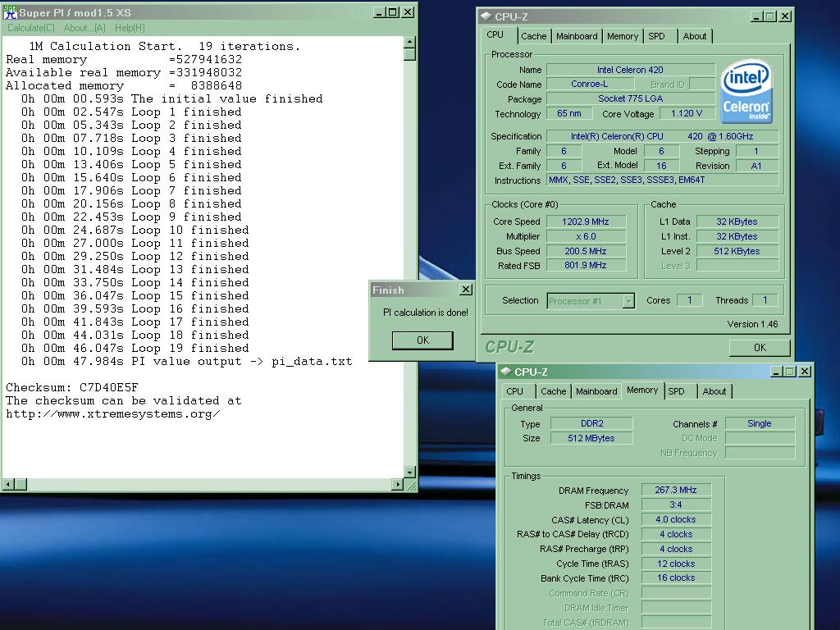The width and height of the screenshot is (840, 630).
Task: Click the Multiplier value 'x 6.0'
Action: [586, 236]
